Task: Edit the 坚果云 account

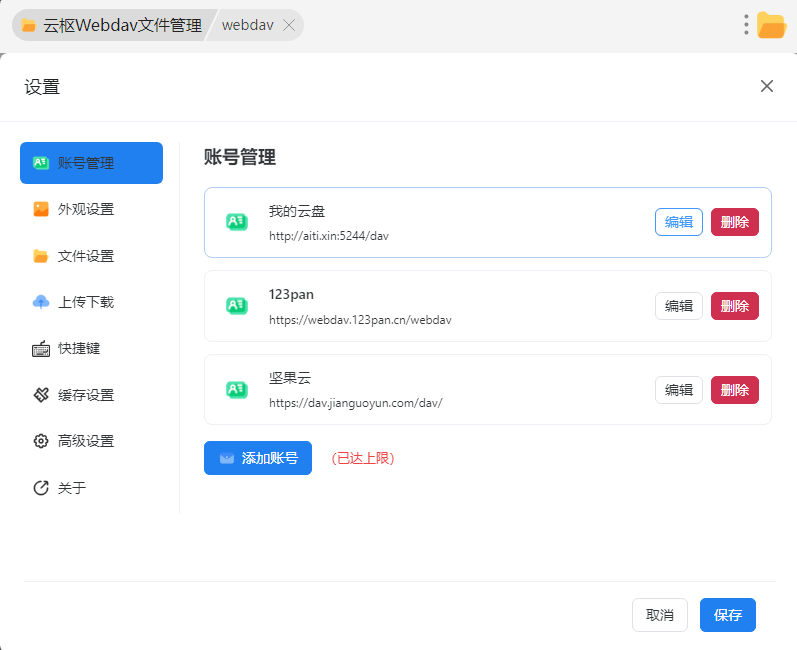Action: tap(678, 390)
